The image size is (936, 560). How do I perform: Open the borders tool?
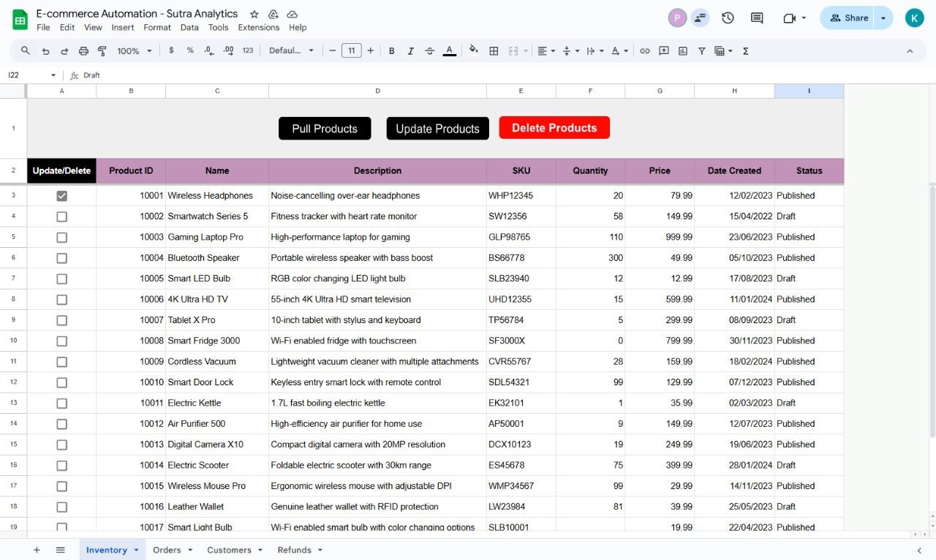click(494, 51)
